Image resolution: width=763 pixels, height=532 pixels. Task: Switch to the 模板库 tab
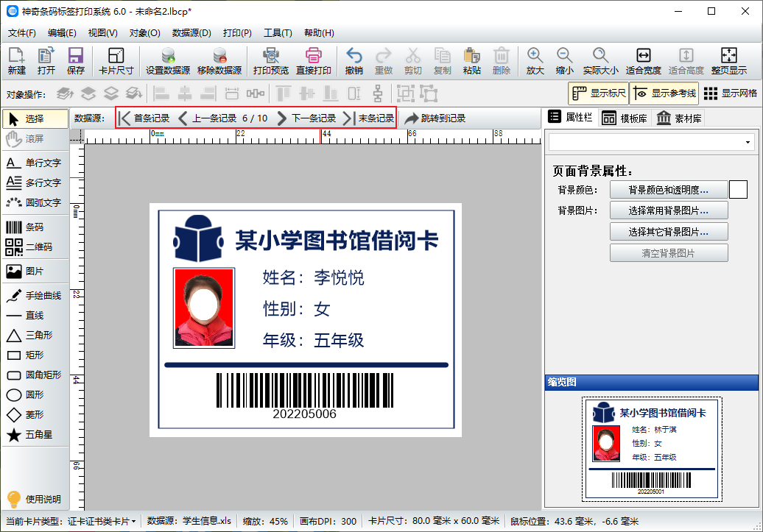(625, 118)
